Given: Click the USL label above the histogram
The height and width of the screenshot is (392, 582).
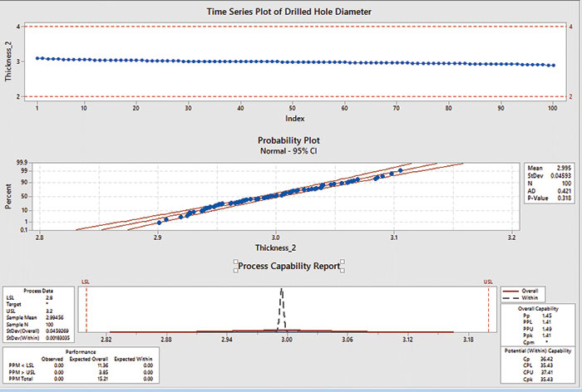Looking at the screenshot, I should click(488, 282).
